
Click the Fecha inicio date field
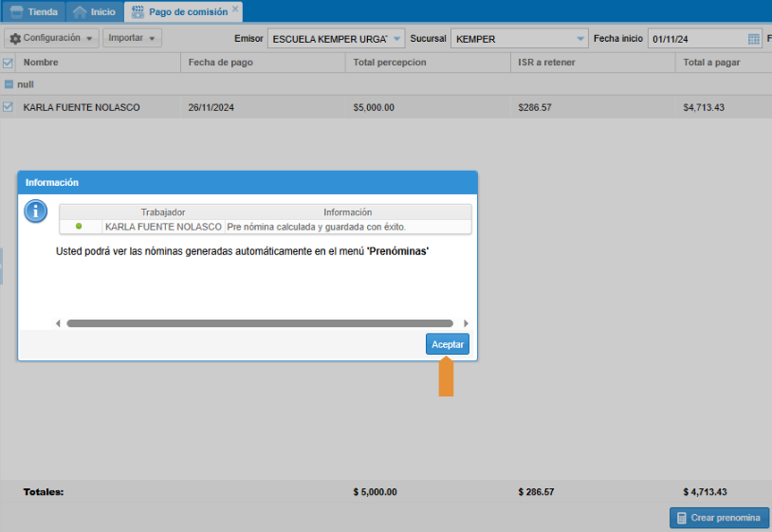pos(695,39)
